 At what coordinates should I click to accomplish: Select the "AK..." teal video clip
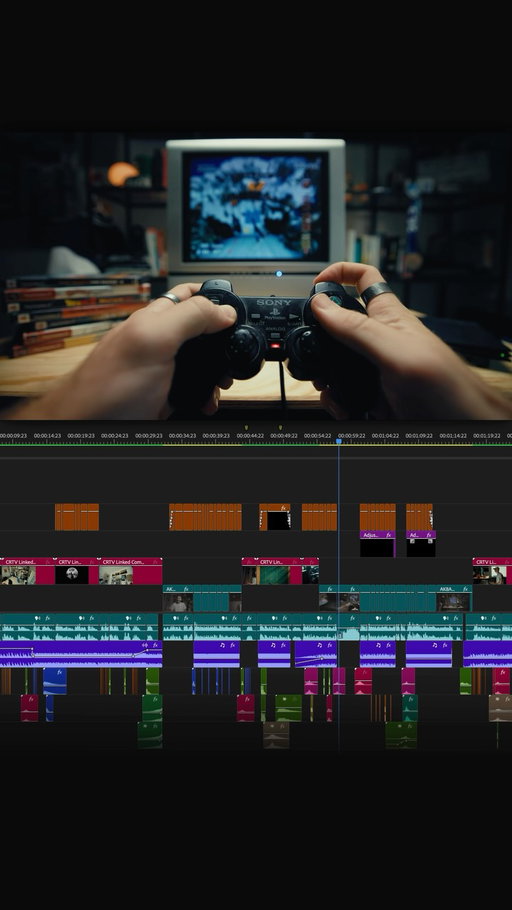[x=178, y=598]
